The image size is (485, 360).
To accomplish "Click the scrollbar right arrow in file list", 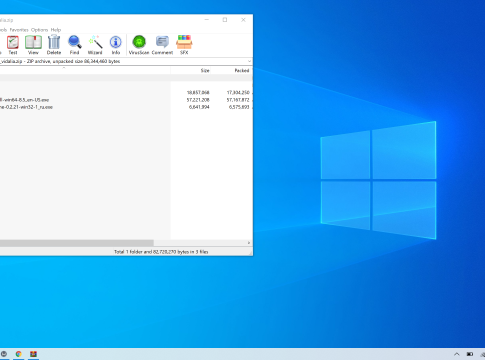I will click(x=249, y=243).
